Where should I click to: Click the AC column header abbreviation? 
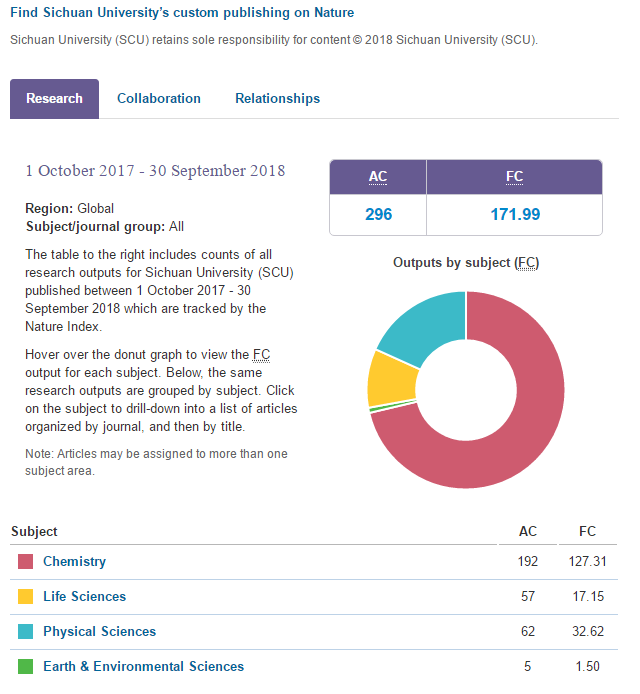click(x=378, y=177)
